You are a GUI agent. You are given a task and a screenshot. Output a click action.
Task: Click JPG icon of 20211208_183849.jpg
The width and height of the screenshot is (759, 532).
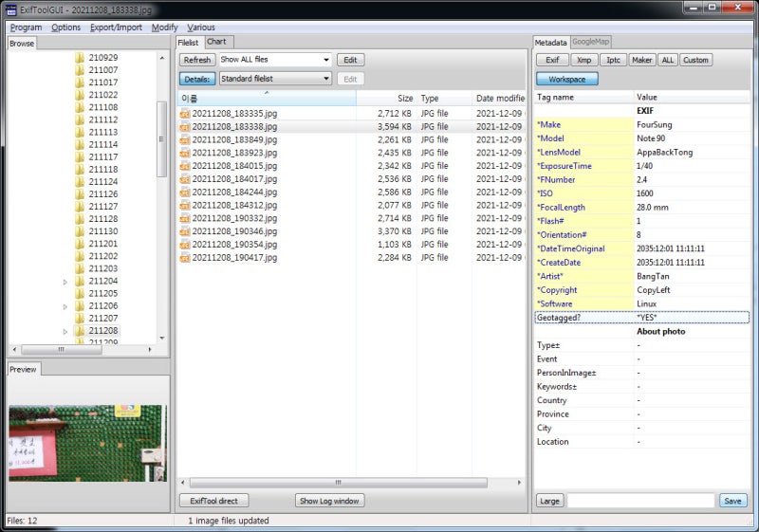pyautogui.click(x=185, y=139)
